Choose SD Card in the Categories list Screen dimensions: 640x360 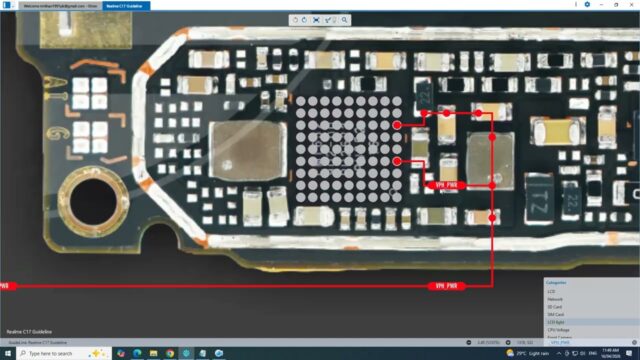[x=592, y=307]
